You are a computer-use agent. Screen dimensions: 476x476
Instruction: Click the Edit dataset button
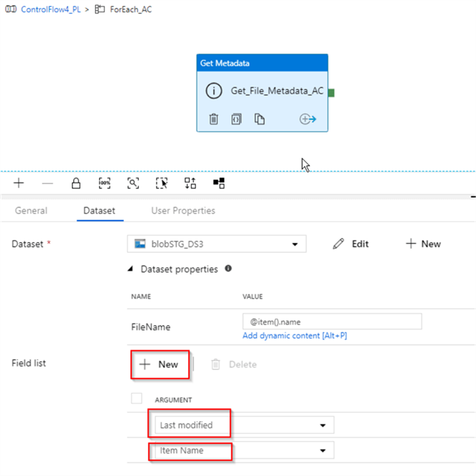point(351,244)
